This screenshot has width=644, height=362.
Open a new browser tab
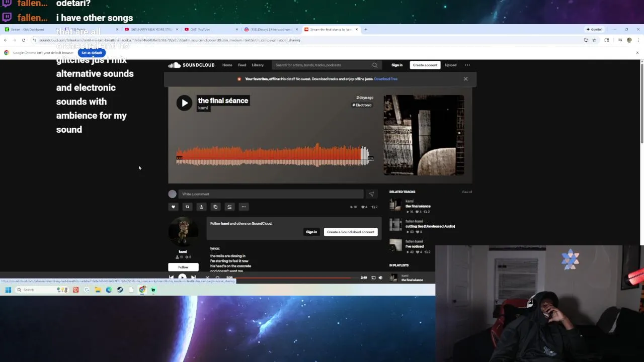point(365,29)
